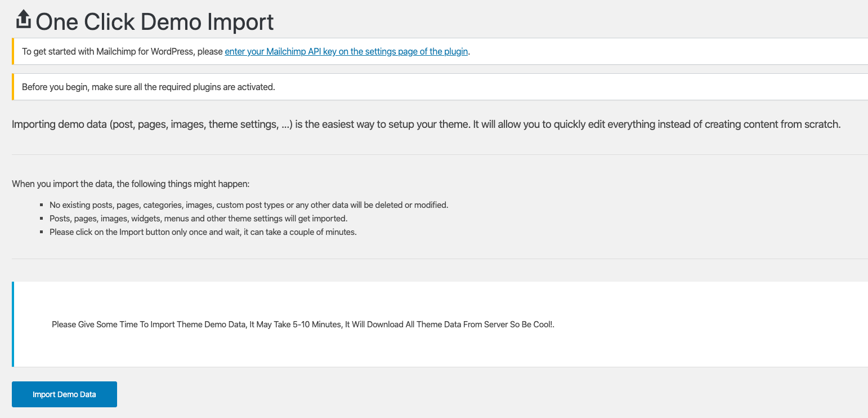Screen dimensions: 868x418
Task: Click the yellow border of the Mailchimp notice
Action: tap(12, 52)
